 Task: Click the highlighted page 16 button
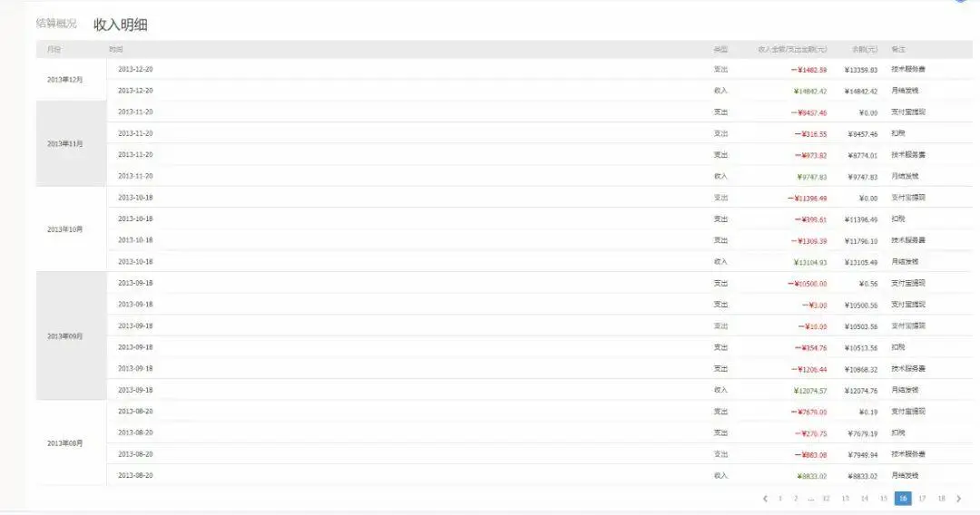(x=903, y=498)
